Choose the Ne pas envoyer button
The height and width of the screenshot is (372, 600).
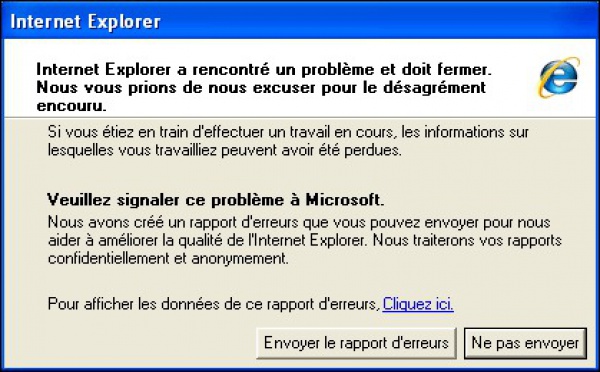pos(525,343)
